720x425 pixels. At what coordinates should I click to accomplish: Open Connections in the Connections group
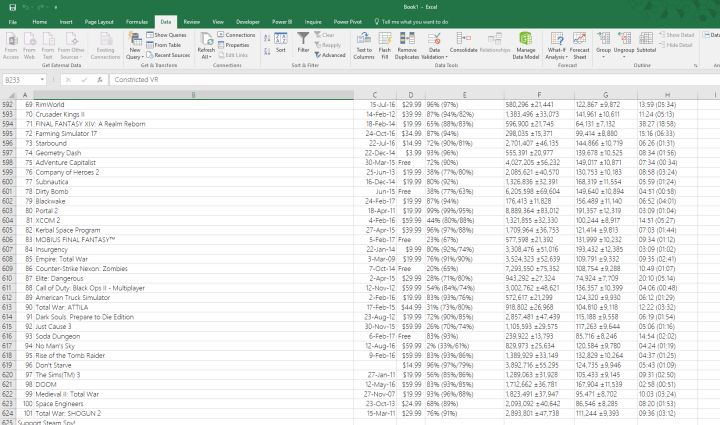tap(236, 35)
